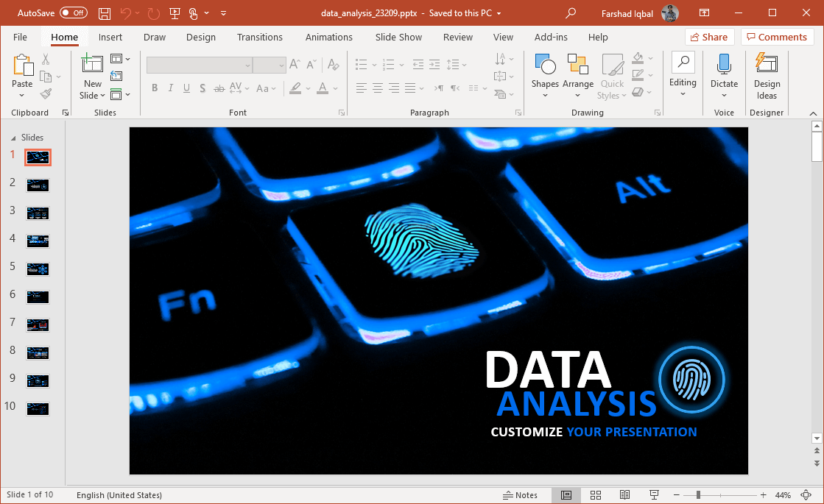Click the Comments button

[778, 37]
